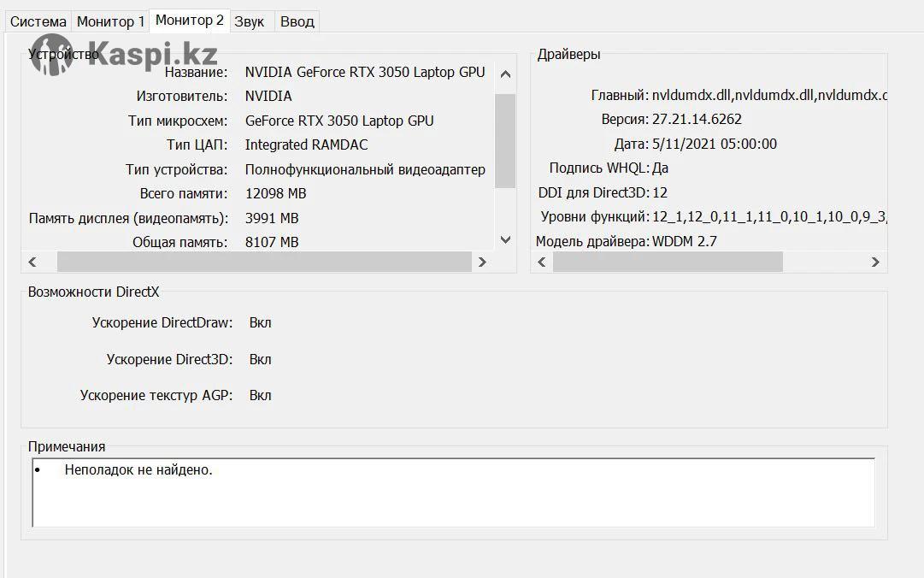Viewport: 924px width, 578px height.
Task: Click the driver model value WDDM 2.7
Action: [684, 241]
